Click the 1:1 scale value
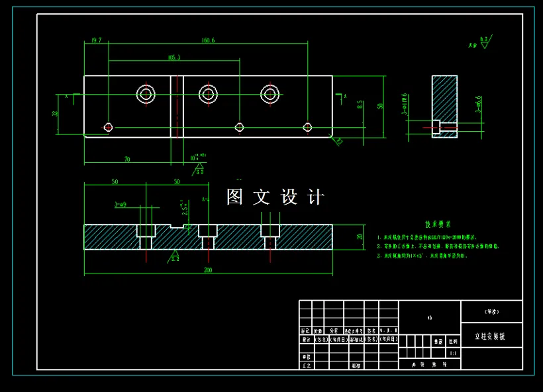This screenshot has height=392, width=543. [x=453, y=353]
